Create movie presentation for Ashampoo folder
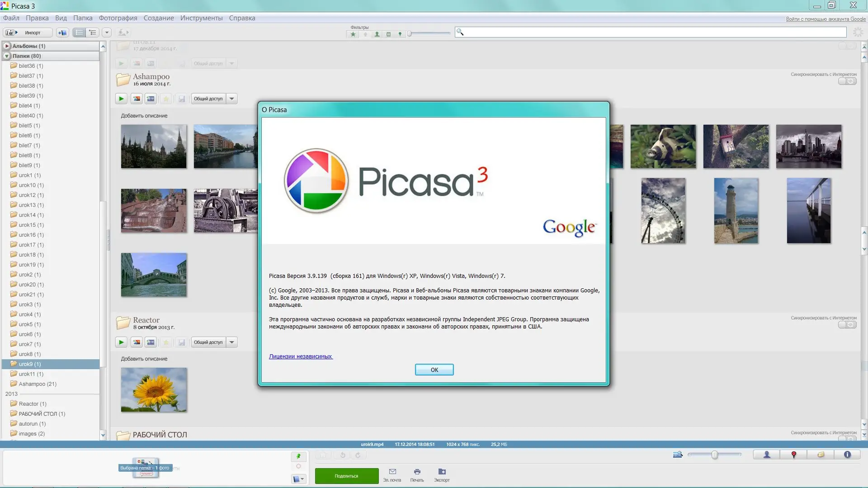 click(151, 99)
